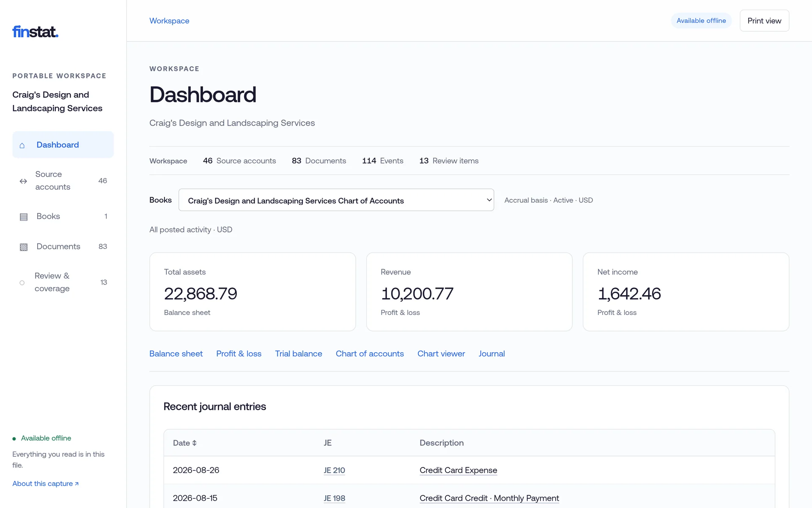Open Source accounts in the sidebar
Screen dimensions: 812x508
[x=63, y=181]
